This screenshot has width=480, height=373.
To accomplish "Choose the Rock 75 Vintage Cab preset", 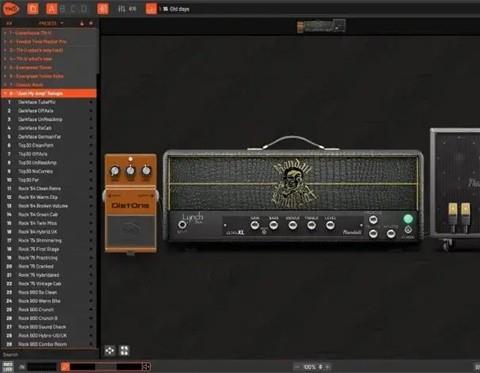I will [49, 284].
